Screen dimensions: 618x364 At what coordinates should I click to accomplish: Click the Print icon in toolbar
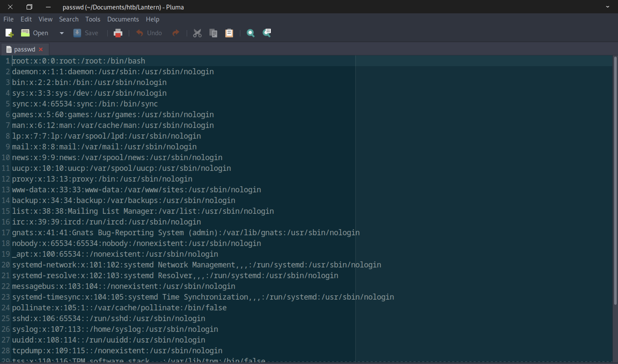(118, 33)
